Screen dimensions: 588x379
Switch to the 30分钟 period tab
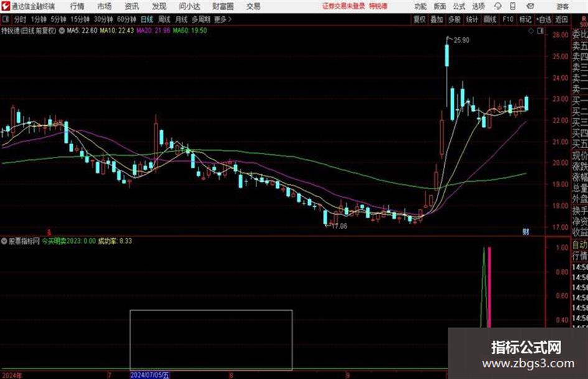tap(103, 19)
